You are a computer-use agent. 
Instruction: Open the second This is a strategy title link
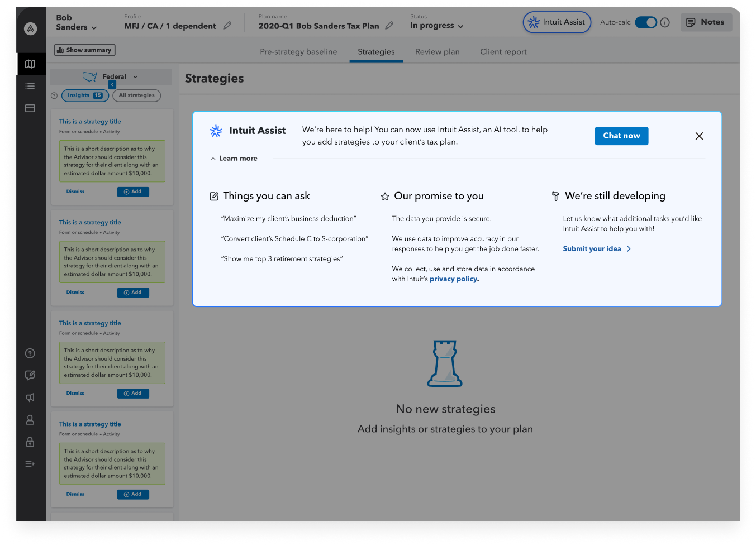coord(90,223)
